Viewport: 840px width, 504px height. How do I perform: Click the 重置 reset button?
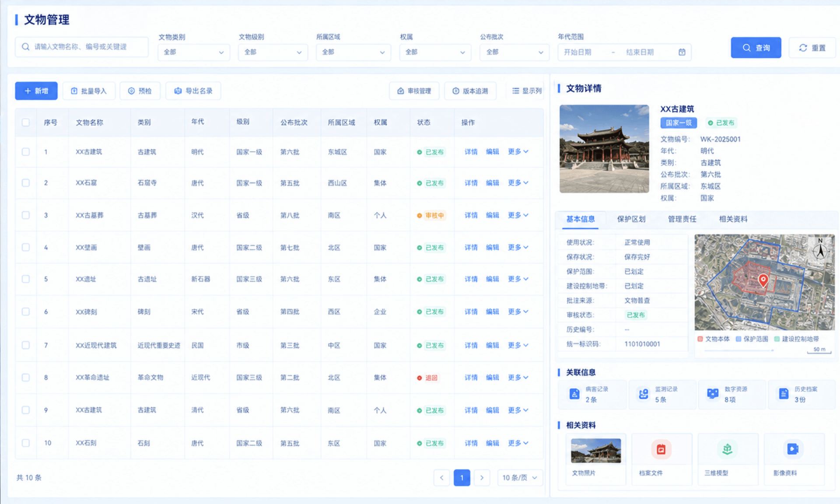(x=812, y=48)
